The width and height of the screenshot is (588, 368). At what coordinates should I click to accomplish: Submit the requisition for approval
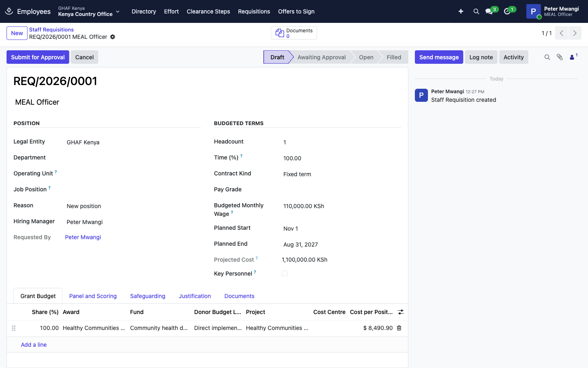38,57
